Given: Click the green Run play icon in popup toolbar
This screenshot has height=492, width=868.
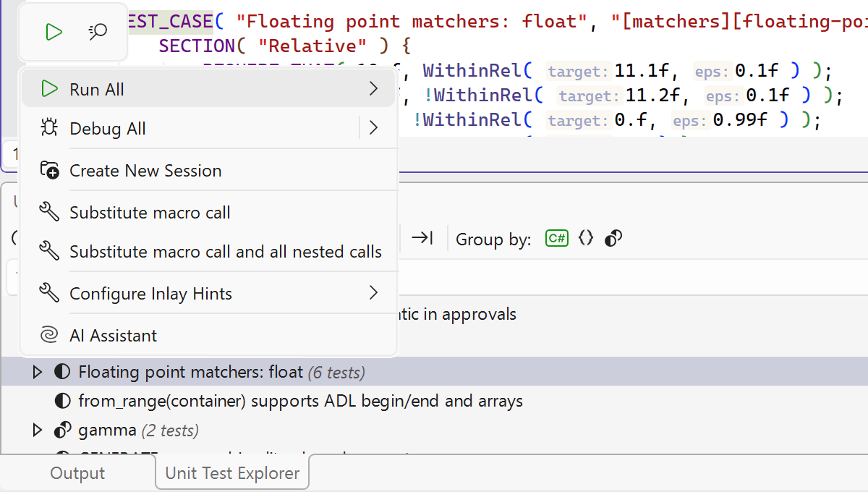Looking at the screenshot, I should click(54, 32).
